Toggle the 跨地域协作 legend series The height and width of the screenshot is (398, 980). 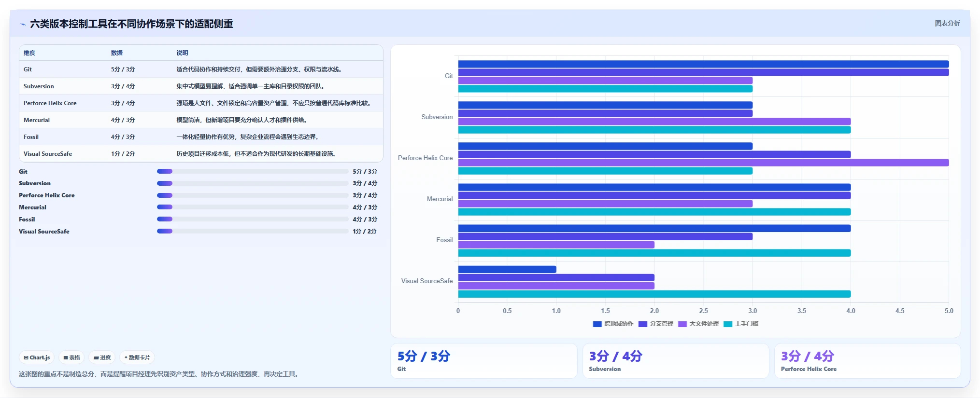click(x=613, y=324)
